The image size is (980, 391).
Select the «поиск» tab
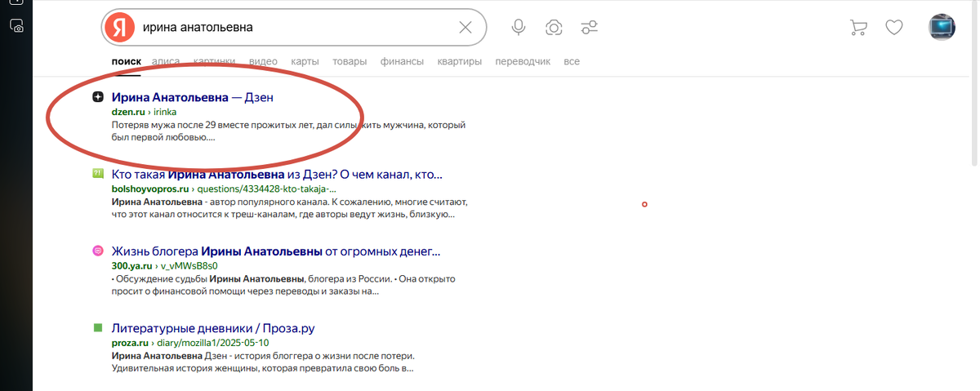coord(127,61)
